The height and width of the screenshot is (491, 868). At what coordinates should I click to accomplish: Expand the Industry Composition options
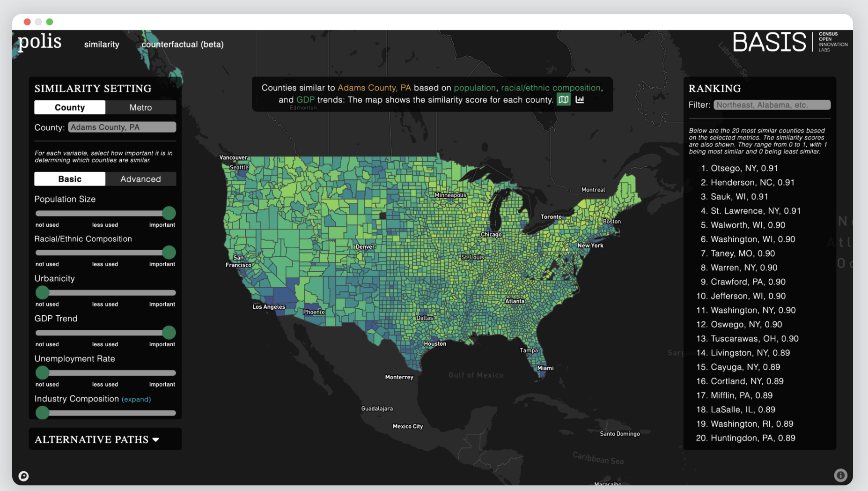136,399
